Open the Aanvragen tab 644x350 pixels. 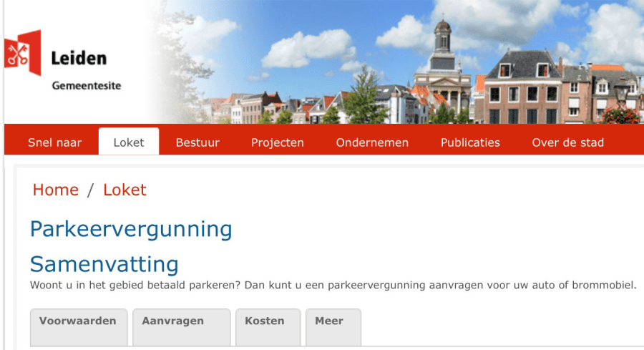(173, 321)
